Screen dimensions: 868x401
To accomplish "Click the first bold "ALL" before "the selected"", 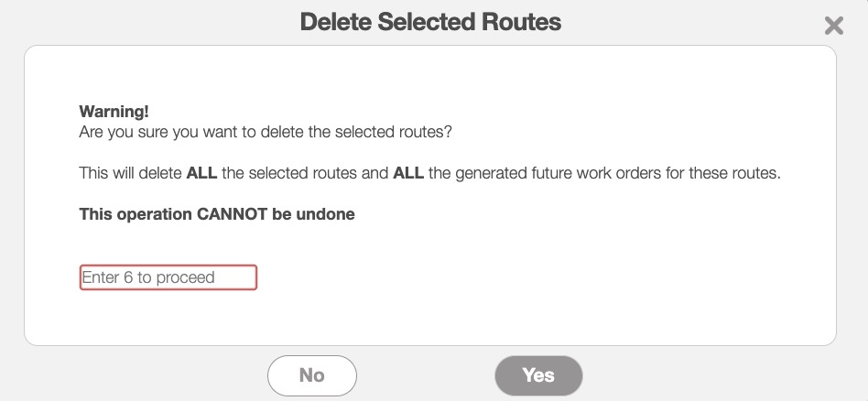I will [201, 173].
